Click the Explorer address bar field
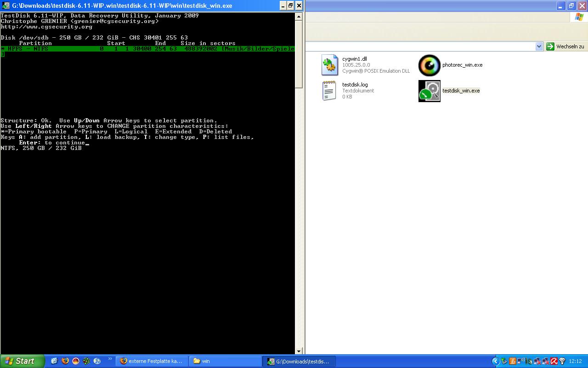The height and width of the screenshot is (368, 588). (x=421, y=46)
